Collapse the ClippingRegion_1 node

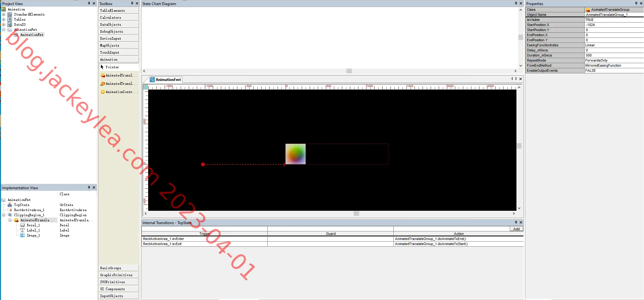(x=4, y=215)
